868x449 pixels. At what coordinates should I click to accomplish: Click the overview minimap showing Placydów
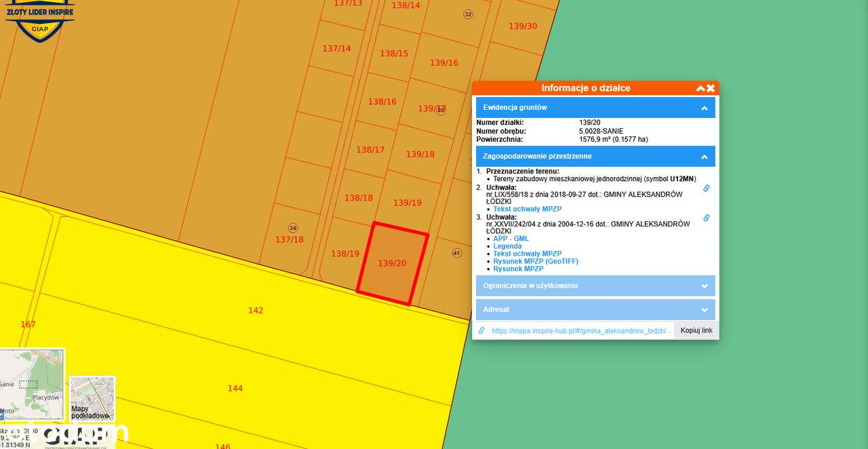pos(32,383)
